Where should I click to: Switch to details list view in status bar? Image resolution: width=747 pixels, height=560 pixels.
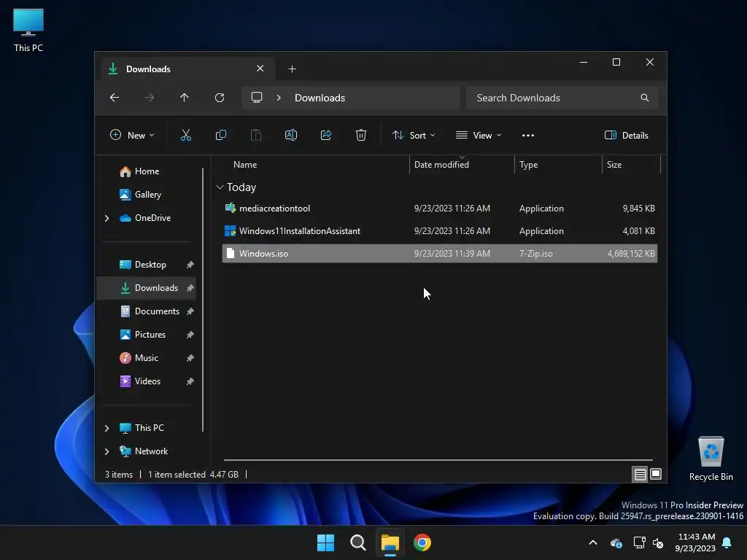[x=640, y=474]
